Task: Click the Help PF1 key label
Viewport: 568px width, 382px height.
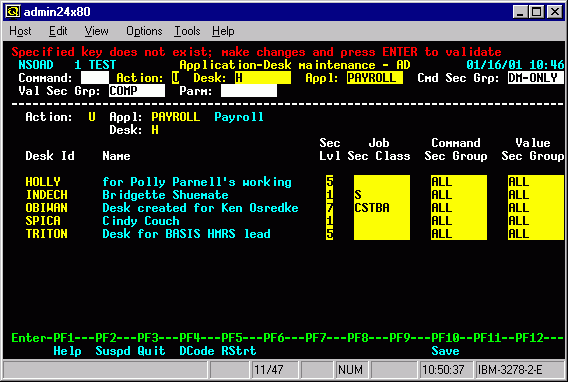Action: pyautogui.click(x=67, y=351)
